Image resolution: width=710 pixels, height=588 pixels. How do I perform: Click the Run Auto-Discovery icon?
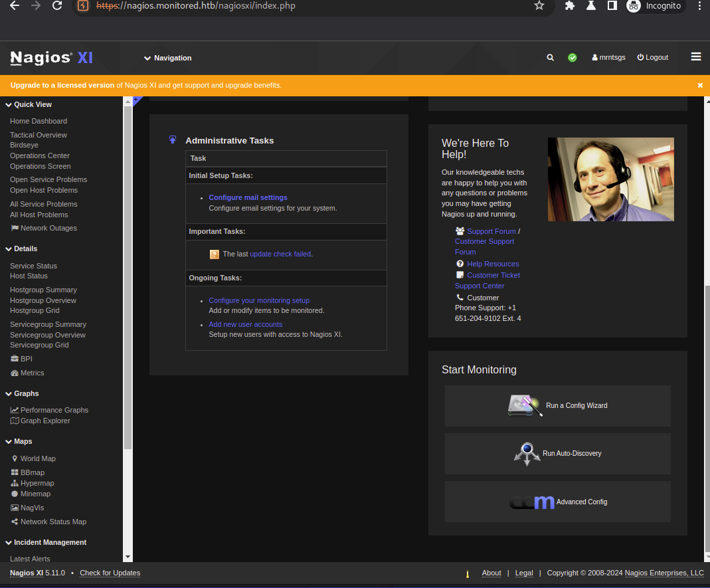[527, 454]
